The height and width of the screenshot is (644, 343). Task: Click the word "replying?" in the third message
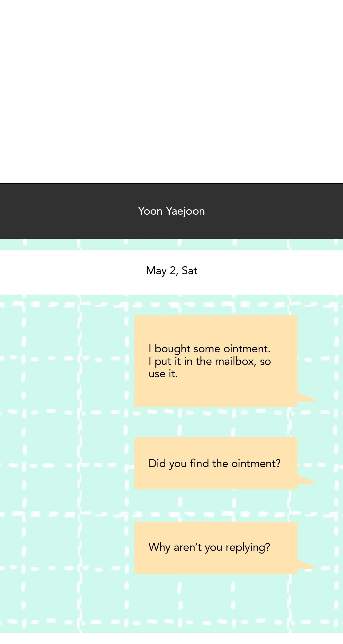pos(248,547)
